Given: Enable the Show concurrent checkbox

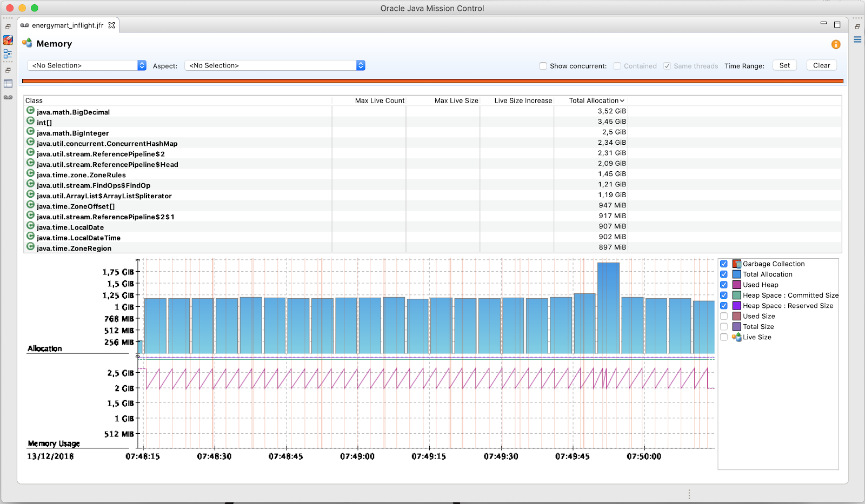Looking at the screenshot, I should point(543,66).
